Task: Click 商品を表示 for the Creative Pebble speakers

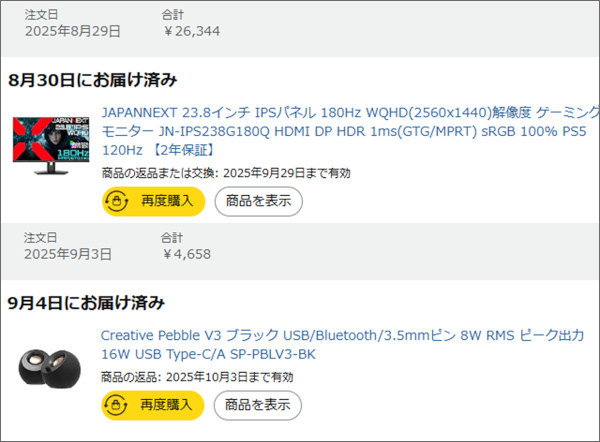Action: (x=258, y=405)
